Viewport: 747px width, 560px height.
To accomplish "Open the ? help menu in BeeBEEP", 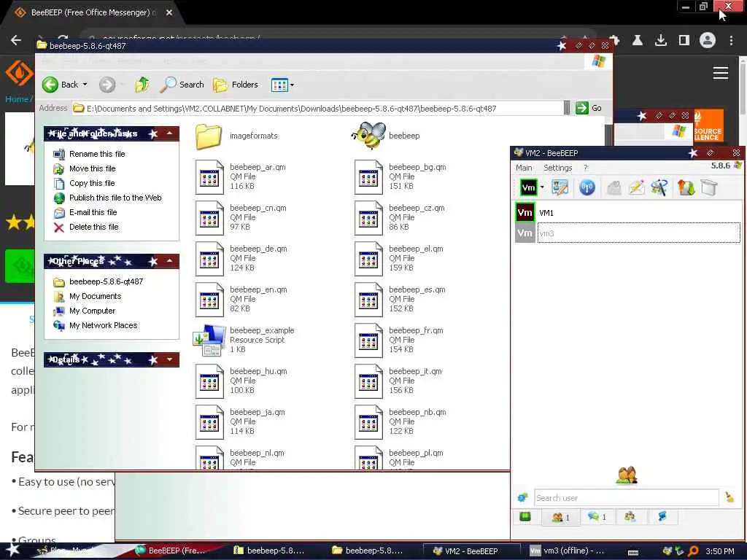I will [x=586, y=168].
